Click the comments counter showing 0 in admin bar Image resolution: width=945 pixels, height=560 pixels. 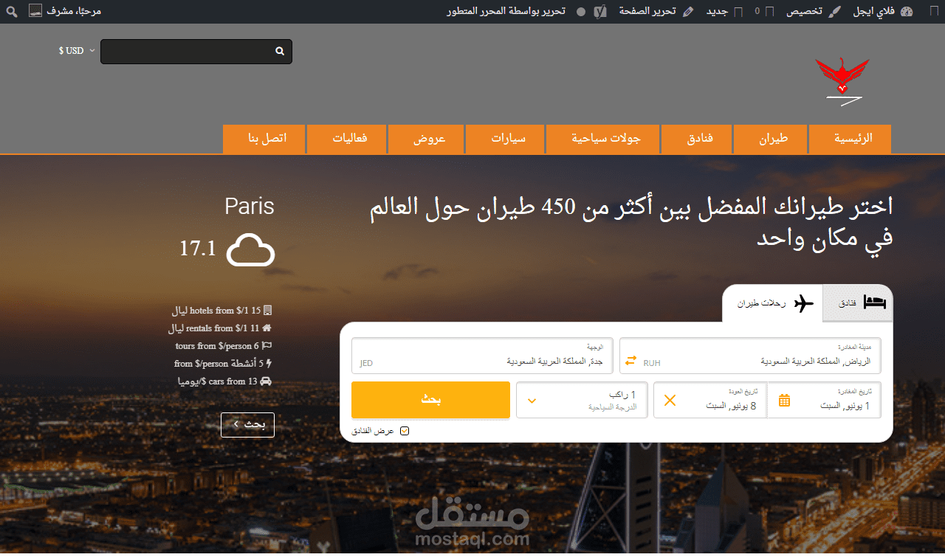[x=758, y=11]
